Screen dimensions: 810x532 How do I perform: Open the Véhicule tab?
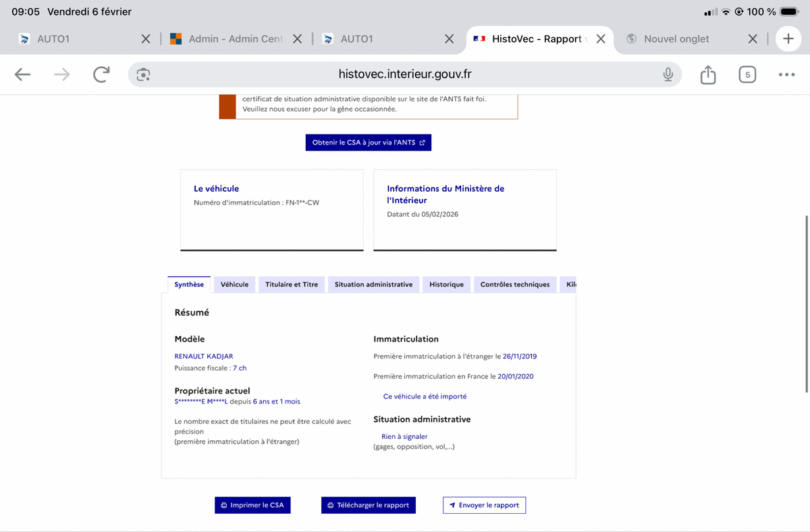pyautogui.click(x=234, y=285)
